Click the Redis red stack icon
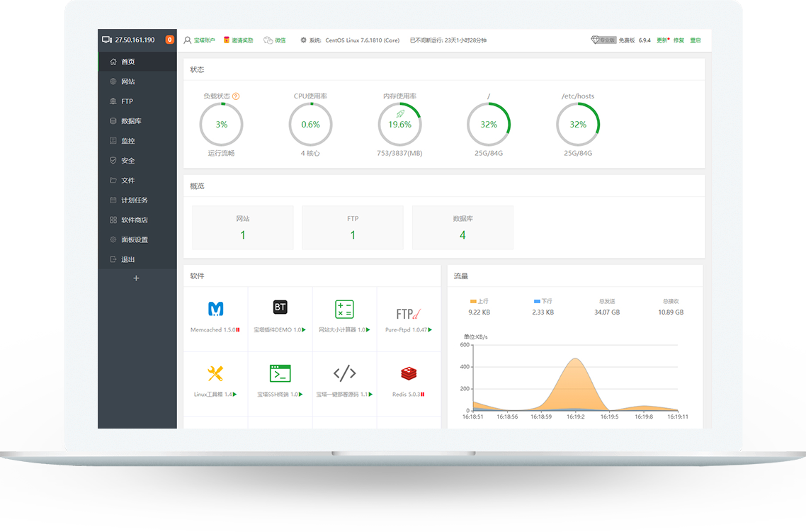The image size is (806, 532). coord(409,373)
